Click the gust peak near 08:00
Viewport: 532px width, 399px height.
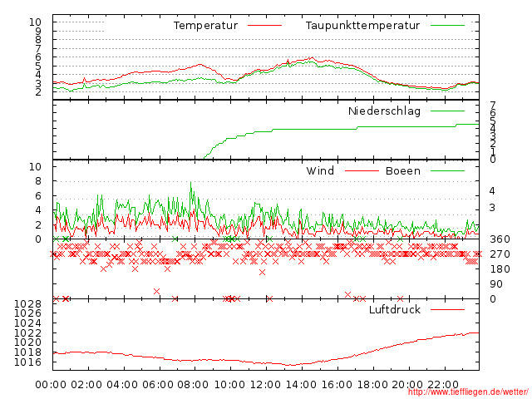tap(190, 183)
